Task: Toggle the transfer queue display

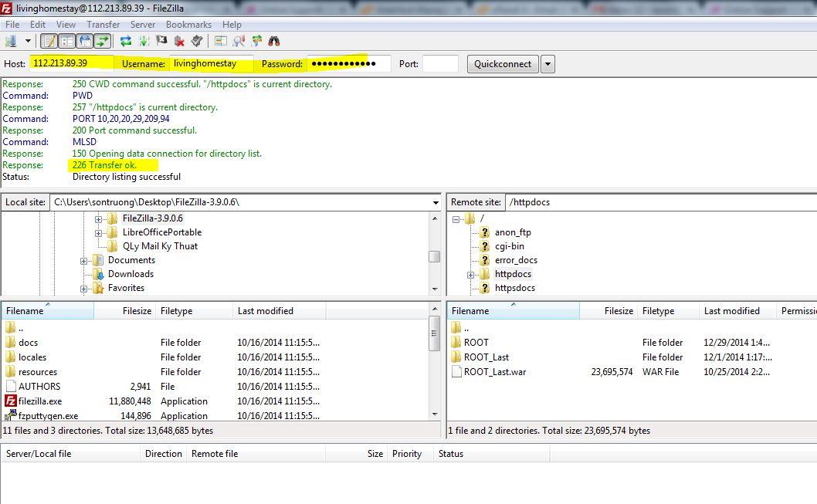Action: click(103, 41)
